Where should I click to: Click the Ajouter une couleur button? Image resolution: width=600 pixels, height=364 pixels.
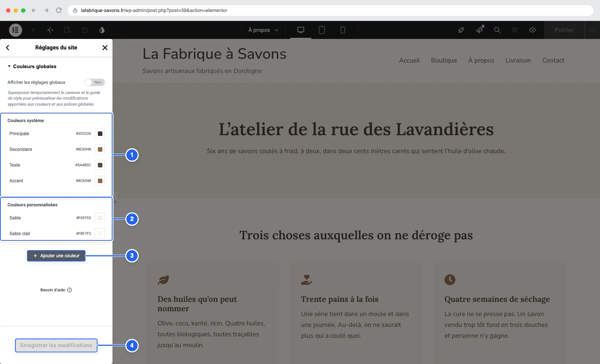[x=56, y=256]
